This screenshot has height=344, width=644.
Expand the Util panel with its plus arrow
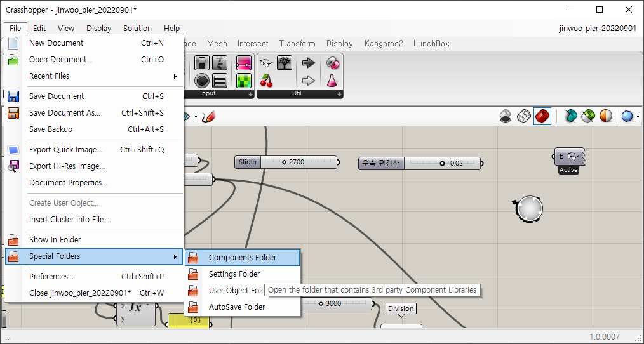[339, 95]
